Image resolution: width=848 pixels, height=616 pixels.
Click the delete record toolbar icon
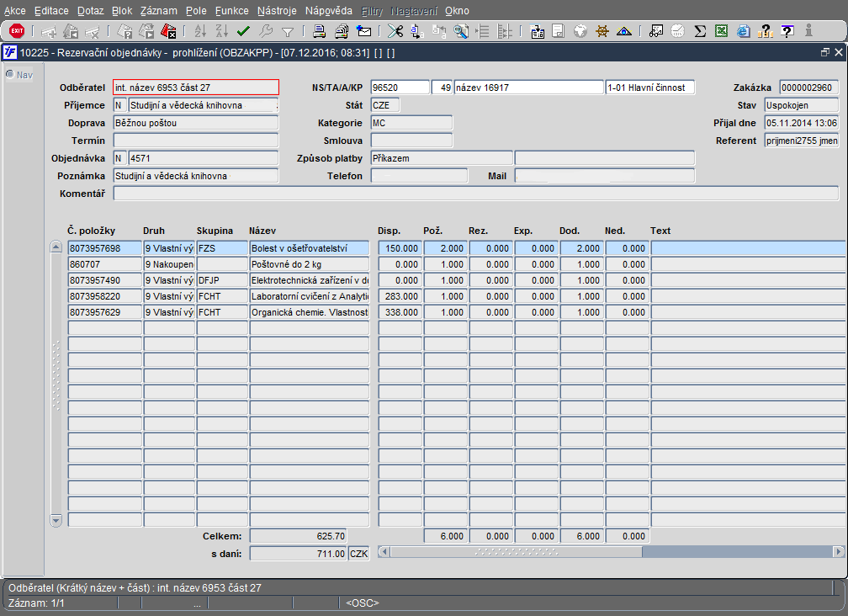click(92, 31)
